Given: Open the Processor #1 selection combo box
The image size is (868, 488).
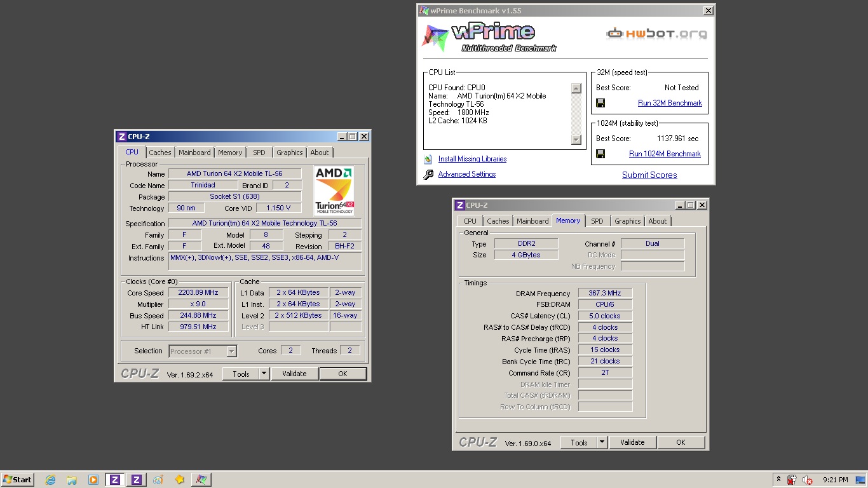Looking at the screenshot, I should click(203, 351).
